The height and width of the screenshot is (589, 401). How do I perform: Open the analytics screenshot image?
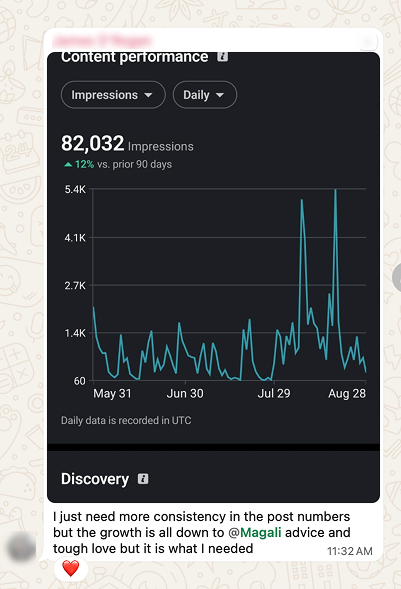(213, 277)
